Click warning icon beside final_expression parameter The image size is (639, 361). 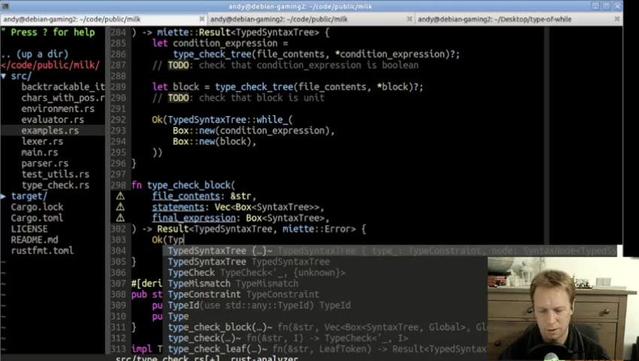pos(120,218)
